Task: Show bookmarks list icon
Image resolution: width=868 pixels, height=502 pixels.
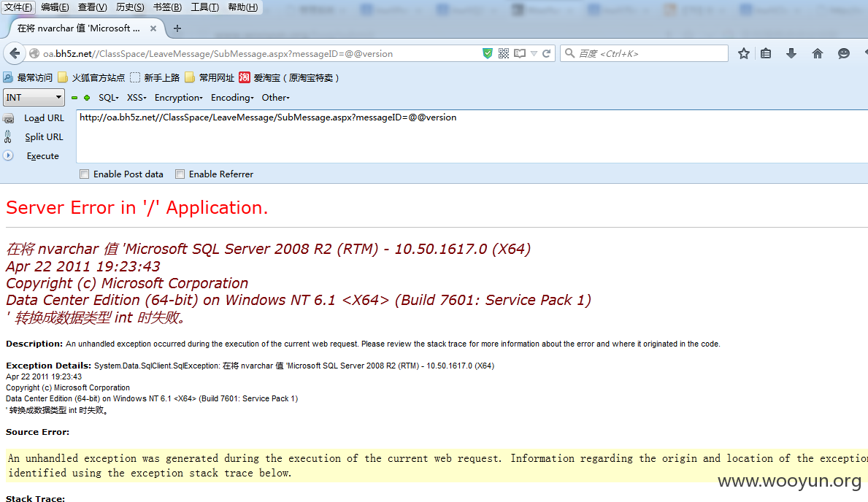Action: 766,53
